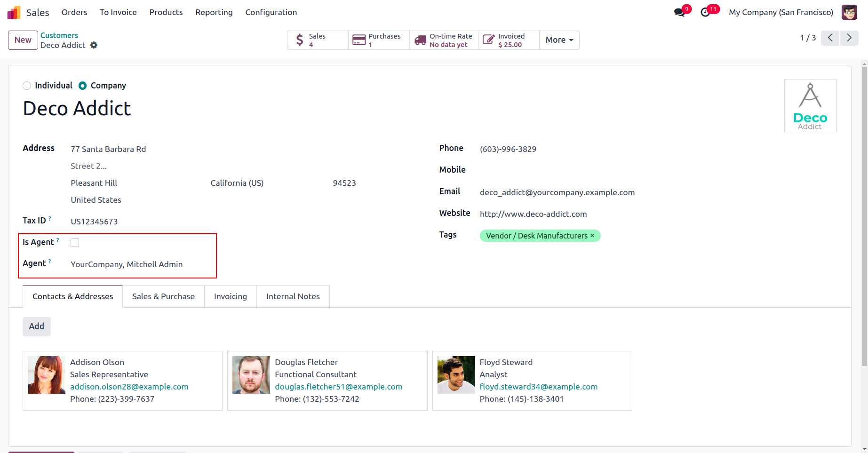
Task: Expand the More dropdown
Action: point(559,40)
